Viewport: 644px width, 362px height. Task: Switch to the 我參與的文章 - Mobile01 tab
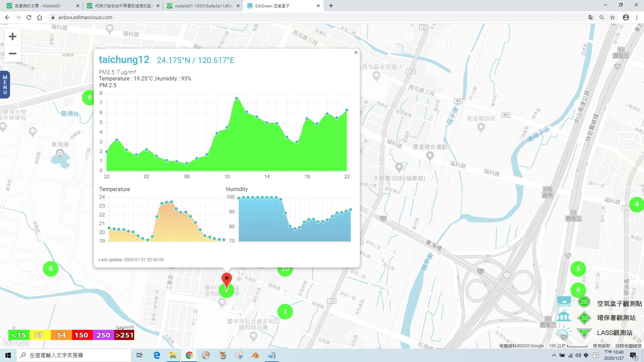[x=43, y=6]
